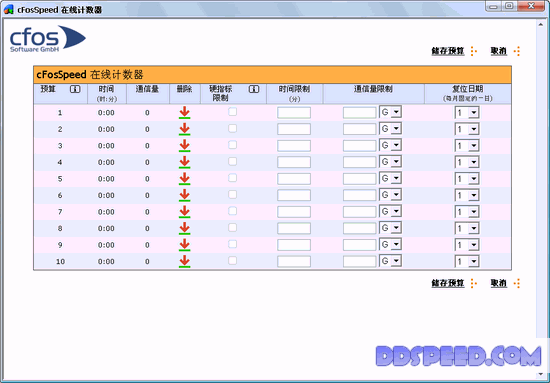Click the delete arrow for budget 4
The height and width of the screenshot is (383, 550).
[185, 162]
